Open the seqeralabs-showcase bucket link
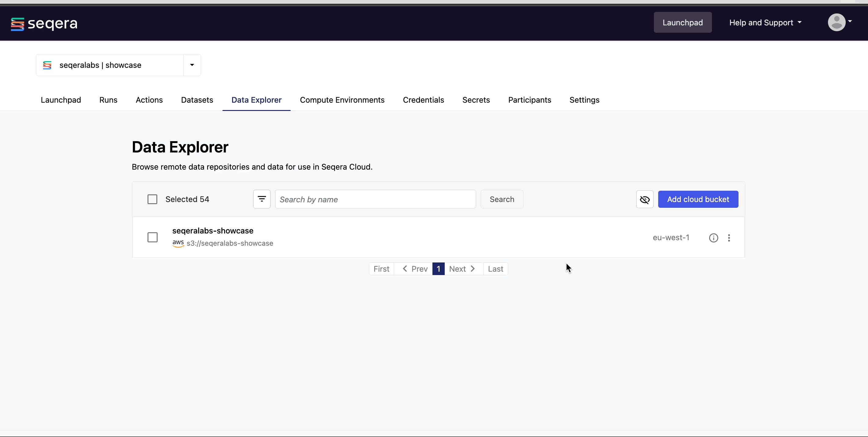The width and height of the screenshot is (868, 437). [x=213, y=231]
